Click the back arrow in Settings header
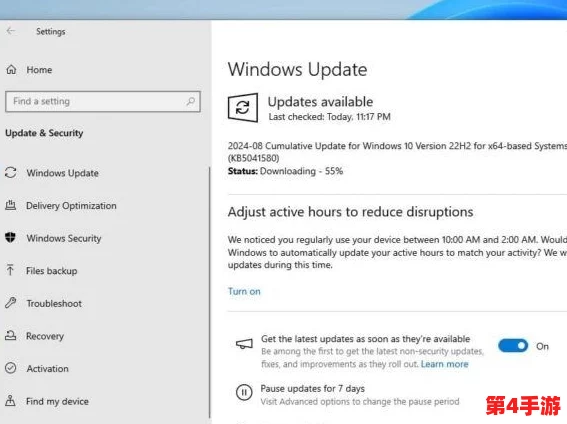 pos(11,31)
